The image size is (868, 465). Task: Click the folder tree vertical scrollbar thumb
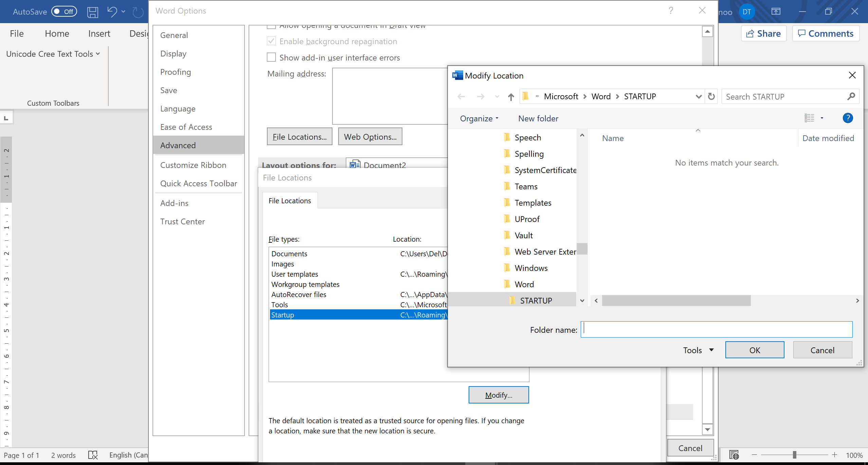[x=582, y=249]
